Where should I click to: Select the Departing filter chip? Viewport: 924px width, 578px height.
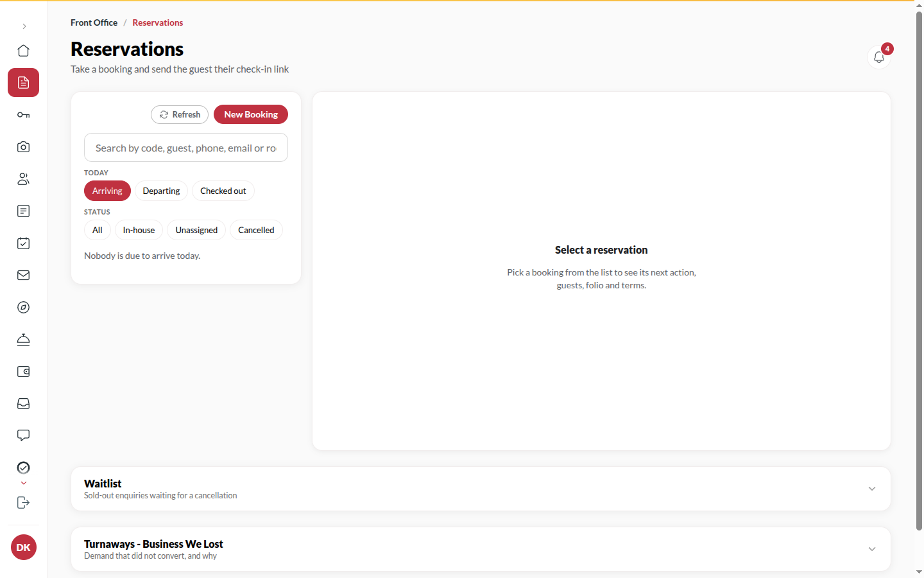pyautogui.click(x=161, y=191)
